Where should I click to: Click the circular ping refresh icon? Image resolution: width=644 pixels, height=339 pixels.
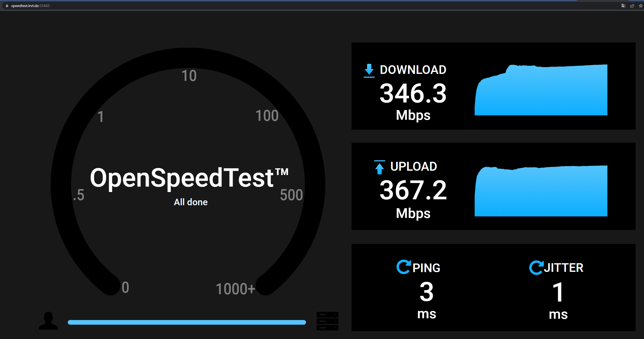coord(403,267)
